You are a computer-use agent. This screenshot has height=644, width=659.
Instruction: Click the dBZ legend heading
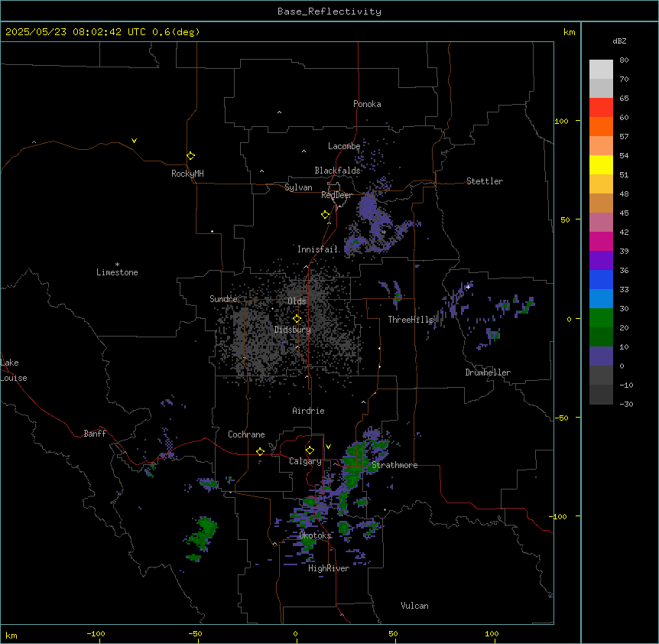pyautogui.click(x=619, y=41)
